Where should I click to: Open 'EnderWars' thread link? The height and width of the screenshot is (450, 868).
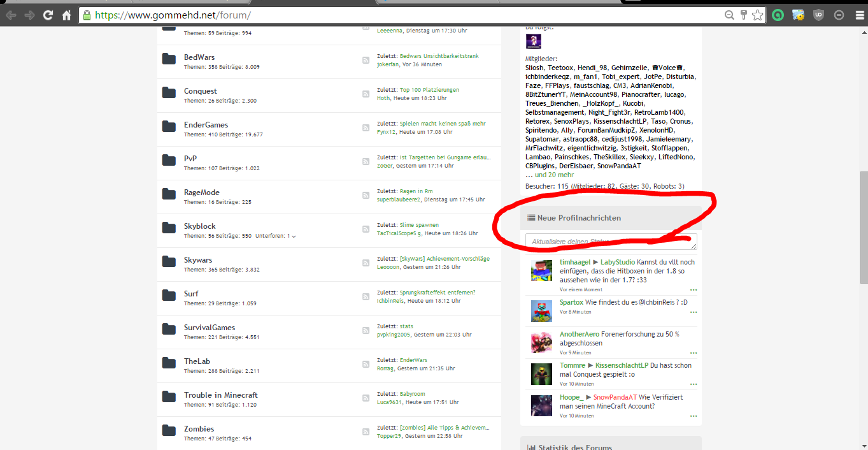tap(413, 360)
